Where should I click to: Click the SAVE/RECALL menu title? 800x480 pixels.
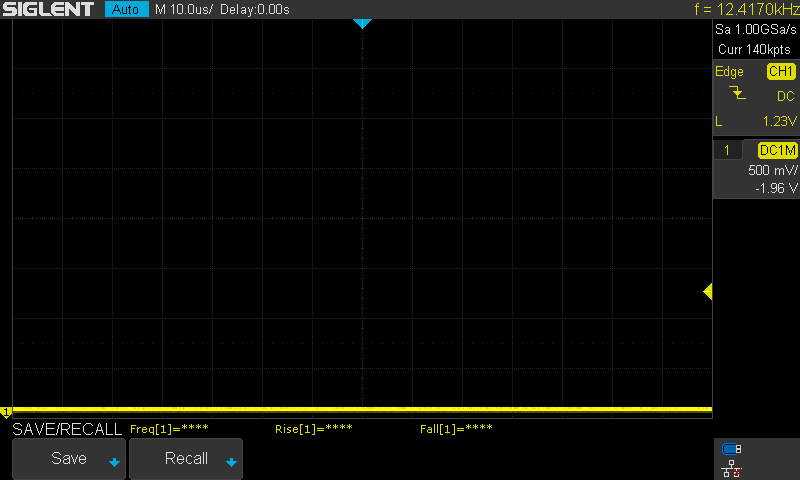click(67, 430)
